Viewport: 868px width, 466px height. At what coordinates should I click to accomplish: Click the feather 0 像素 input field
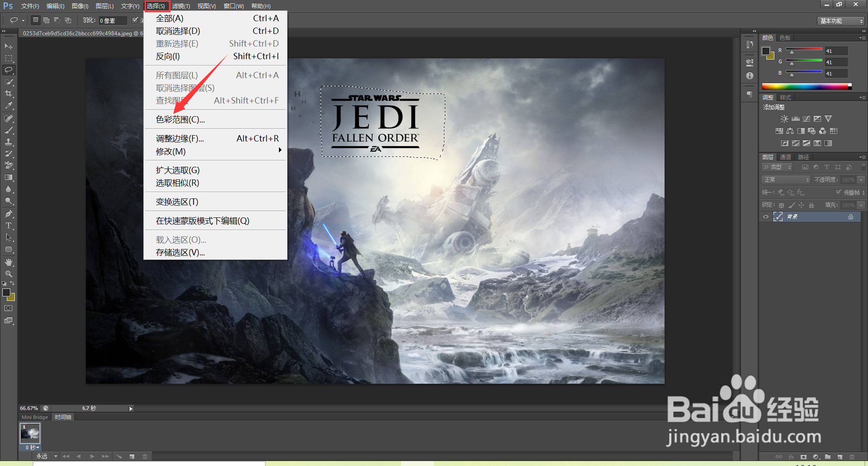113,20
